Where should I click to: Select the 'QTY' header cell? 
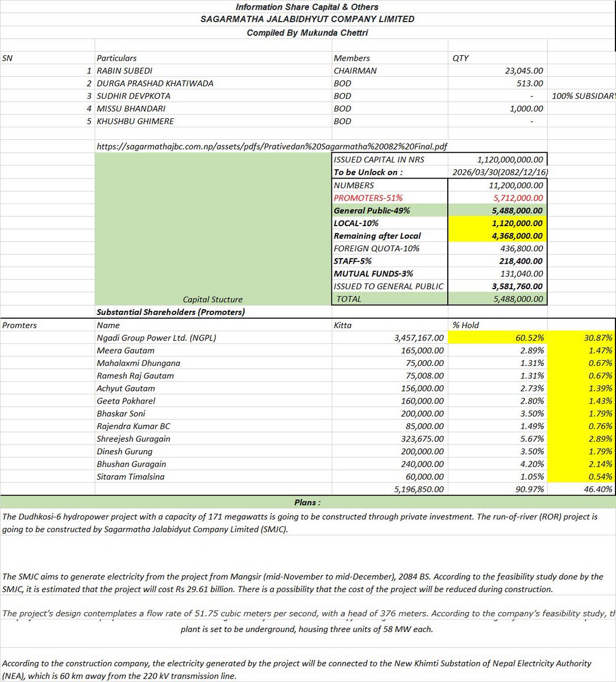tap(497, 58)
